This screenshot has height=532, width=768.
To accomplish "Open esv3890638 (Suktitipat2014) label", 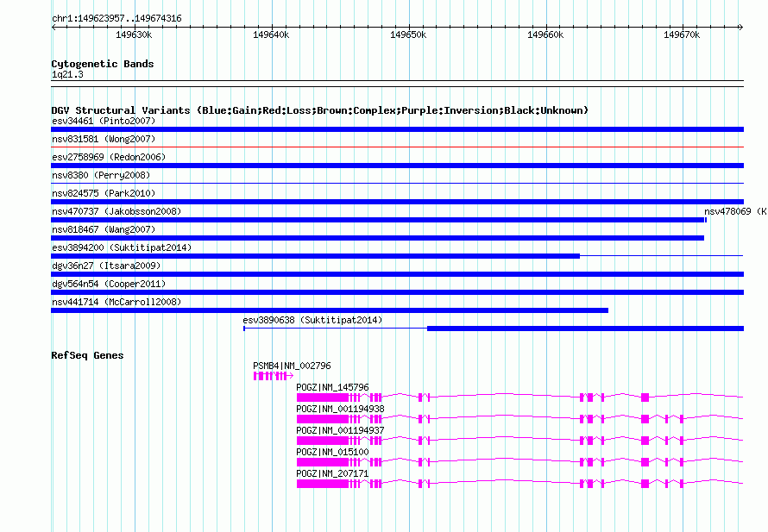I will [312, 320].
